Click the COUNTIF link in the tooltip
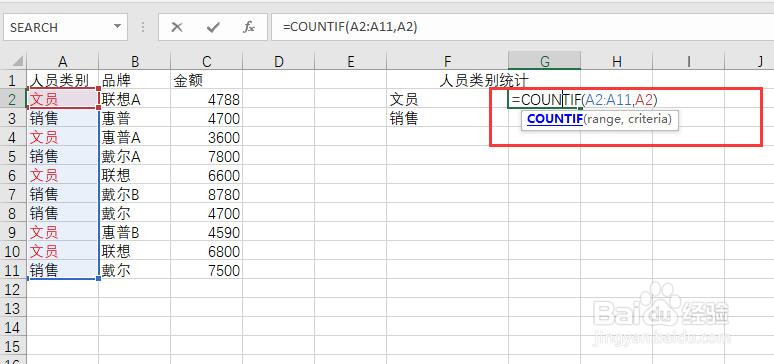Viewport: 774px width, 364px height. tap(554, 119)
